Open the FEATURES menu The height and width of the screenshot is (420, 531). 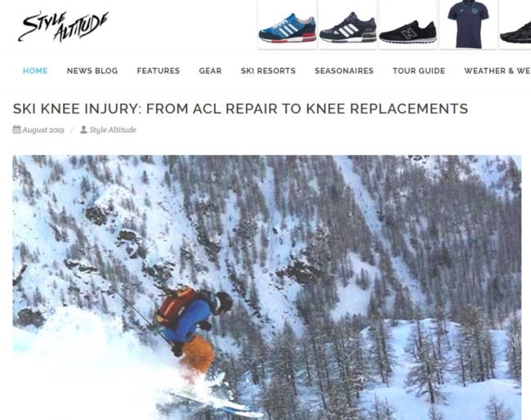pos(158,71)
